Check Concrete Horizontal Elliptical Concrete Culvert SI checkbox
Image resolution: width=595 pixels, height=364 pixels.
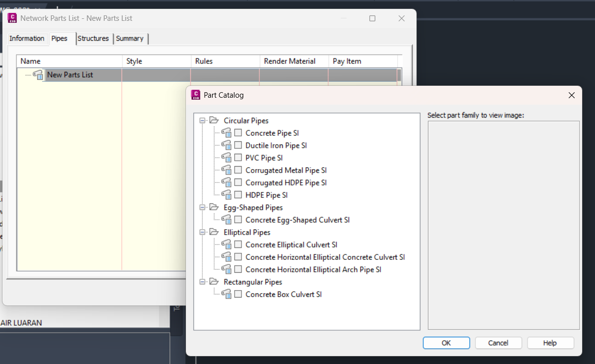coord(238,257)
